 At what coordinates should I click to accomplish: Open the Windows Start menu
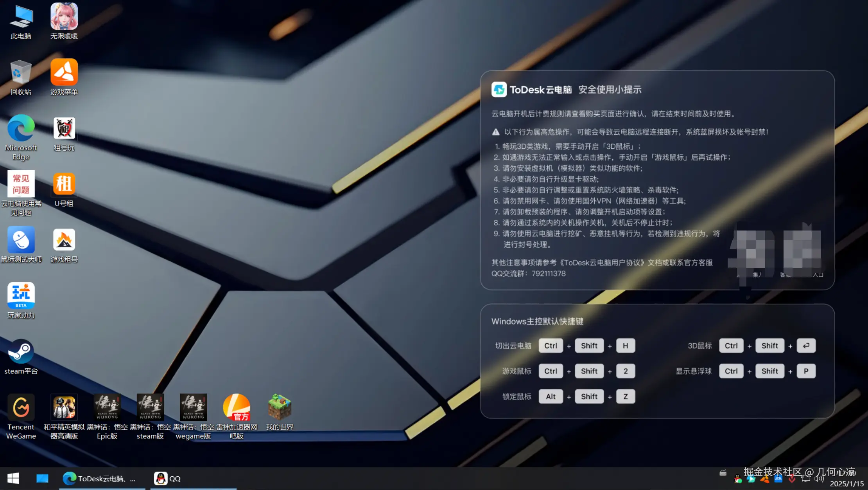(13, 478)
